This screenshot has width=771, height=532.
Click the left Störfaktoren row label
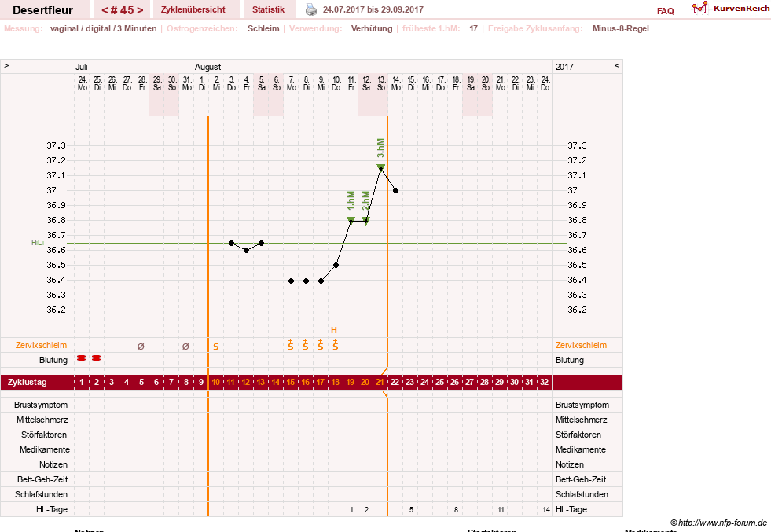(44, 435)
